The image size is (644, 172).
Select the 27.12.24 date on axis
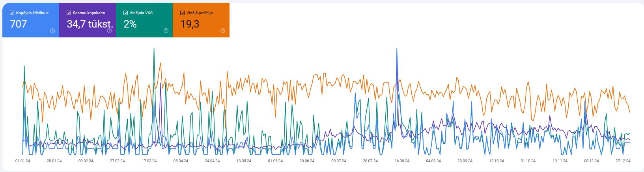coord(623,161)
